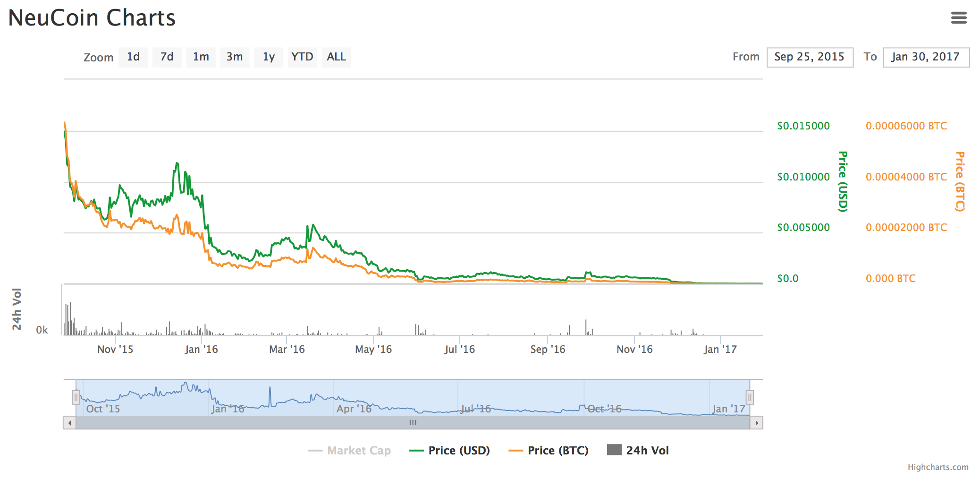Toggle the 24h Vol legend series
The height and width of the screenshot is (479, 980).
pos(638,450)
